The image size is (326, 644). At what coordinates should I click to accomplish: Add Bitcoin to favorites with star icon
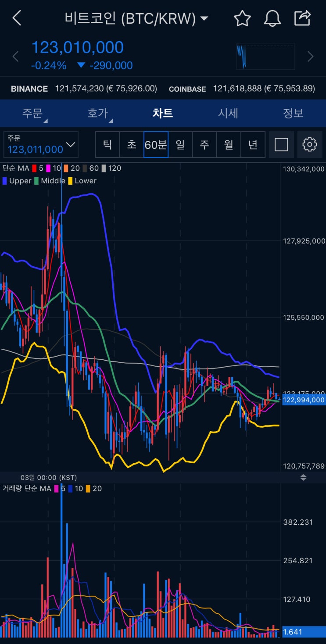pyautogui.click(x=242, y=18)
